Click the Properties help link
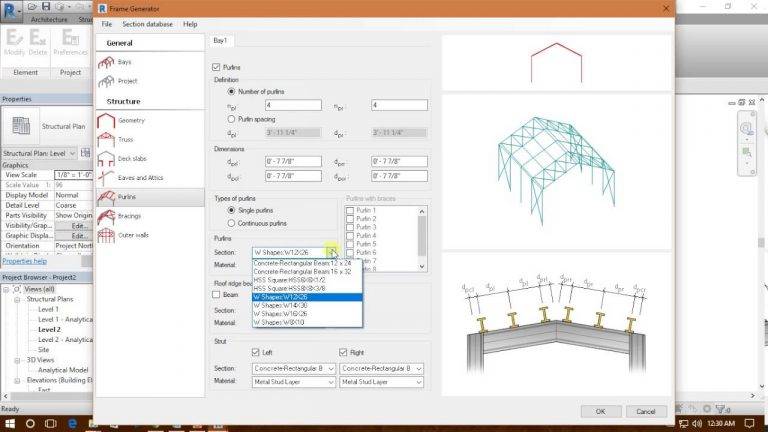Viewport: 768px width, 432px height. (x=24, y=262)
